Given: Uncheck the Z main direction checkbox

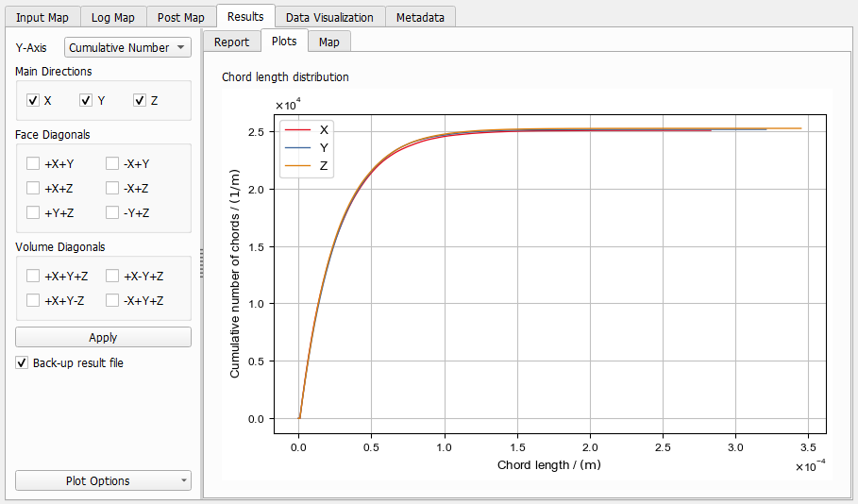Looking at the screenshot, I should [x=140, y=100].
